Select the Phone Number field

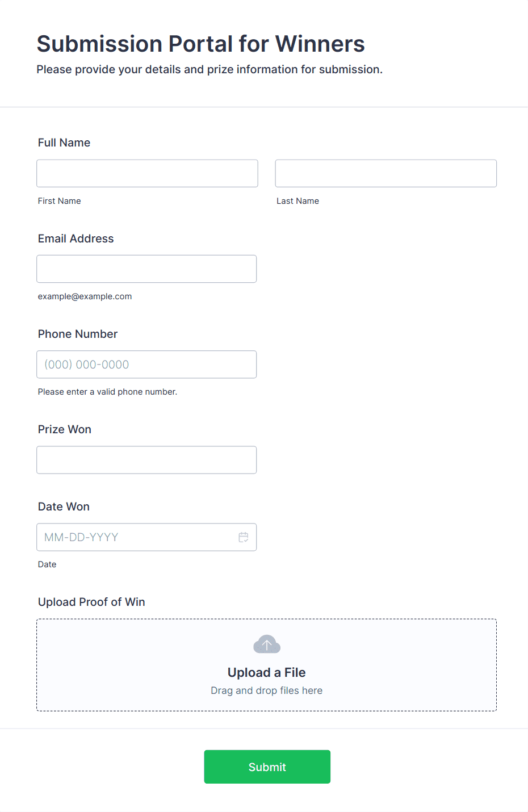[x=146, y=364]
